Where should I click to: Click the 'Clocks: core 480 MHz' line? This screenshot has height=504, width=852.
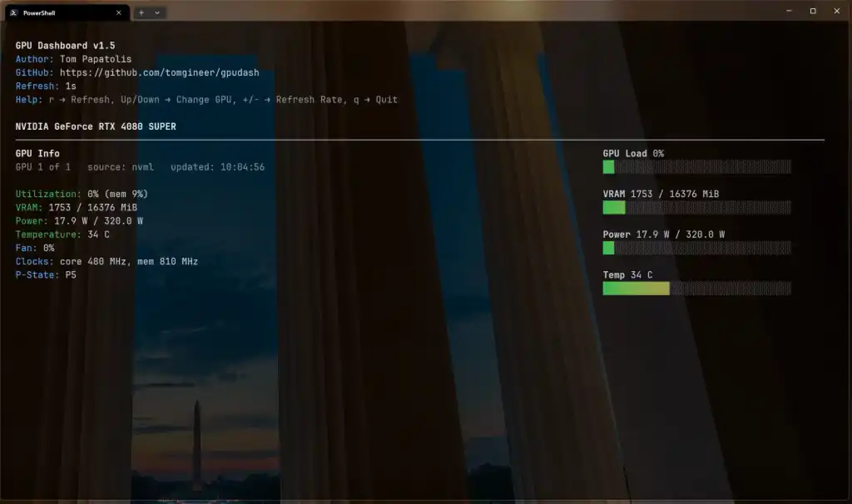tap(106, 262)
